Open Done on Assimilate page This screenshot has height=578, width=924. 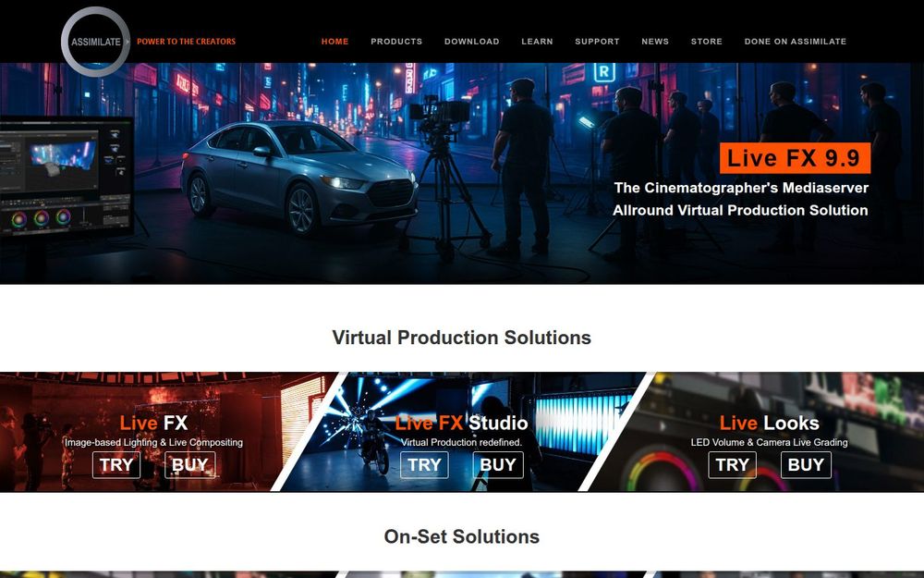795,42
